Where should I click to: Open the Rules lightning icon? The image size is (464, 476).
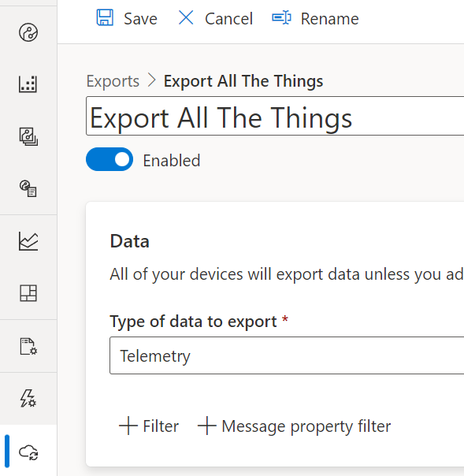[x=28, y=398]
